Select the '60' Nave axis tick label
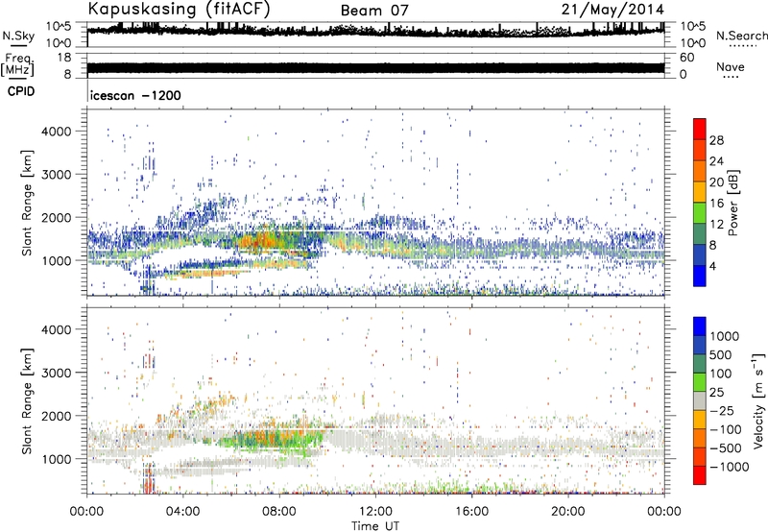 click(686, 58)
